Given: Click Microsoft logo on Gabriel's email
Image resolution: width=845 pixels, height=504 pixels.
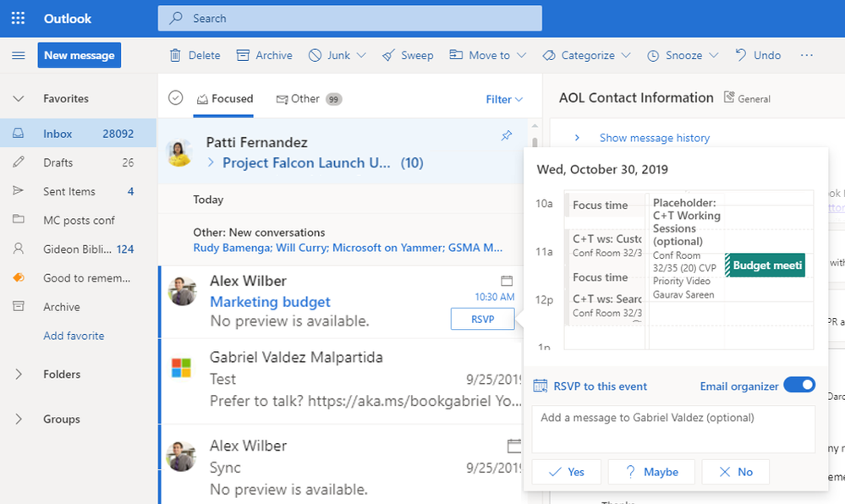Looking at the screenshot, I should tap(181, 368).
